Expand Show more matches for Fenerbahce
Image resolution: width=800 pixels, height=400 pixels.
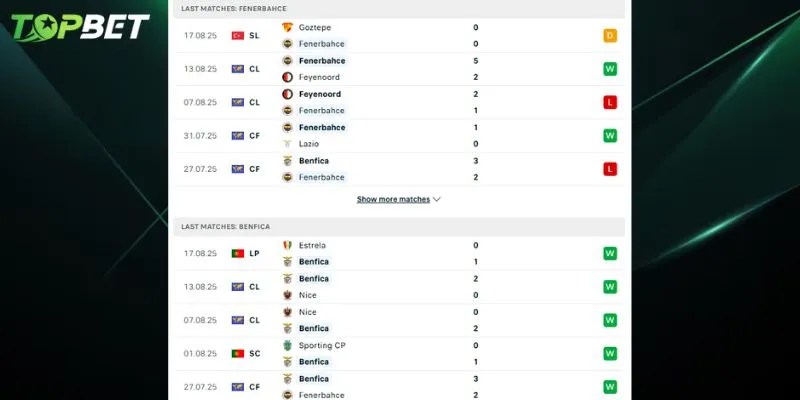(393, 199)
